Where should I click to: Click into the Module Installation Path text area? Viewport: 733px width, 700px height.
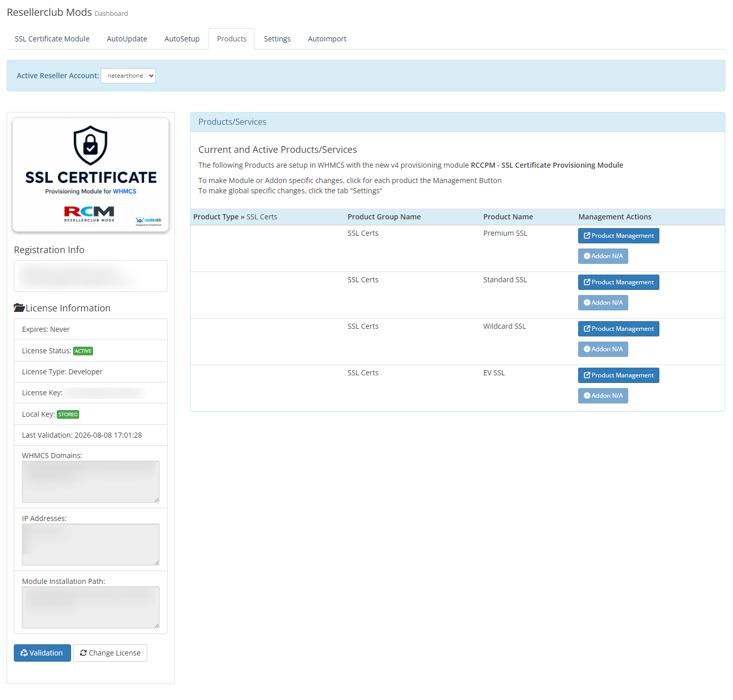click(x=90, y=607)
